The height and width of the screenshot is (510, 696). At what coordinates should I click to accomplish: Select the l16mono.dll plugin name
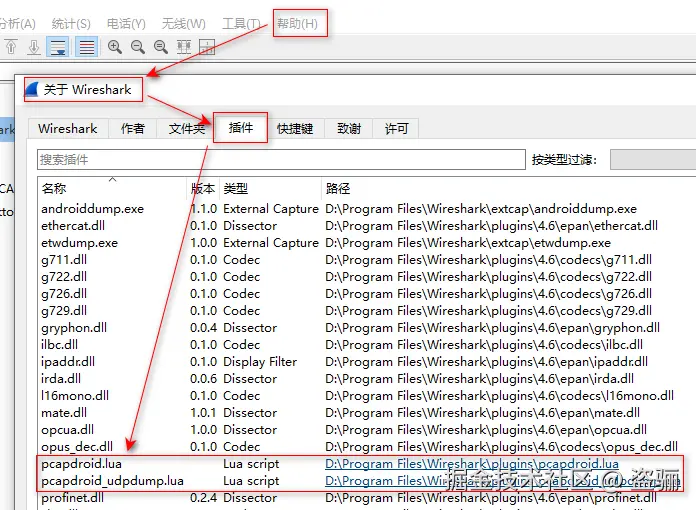(x=75, y=395)
